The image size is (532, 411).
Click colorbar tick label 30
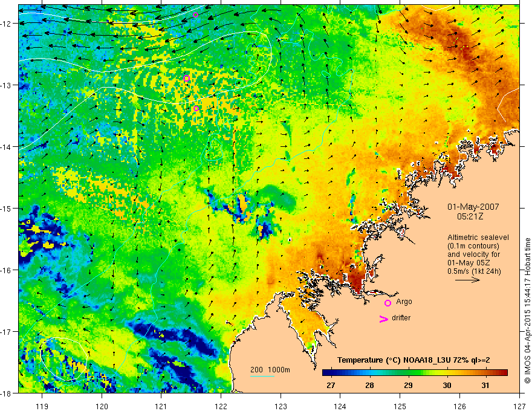pos(447,386)
